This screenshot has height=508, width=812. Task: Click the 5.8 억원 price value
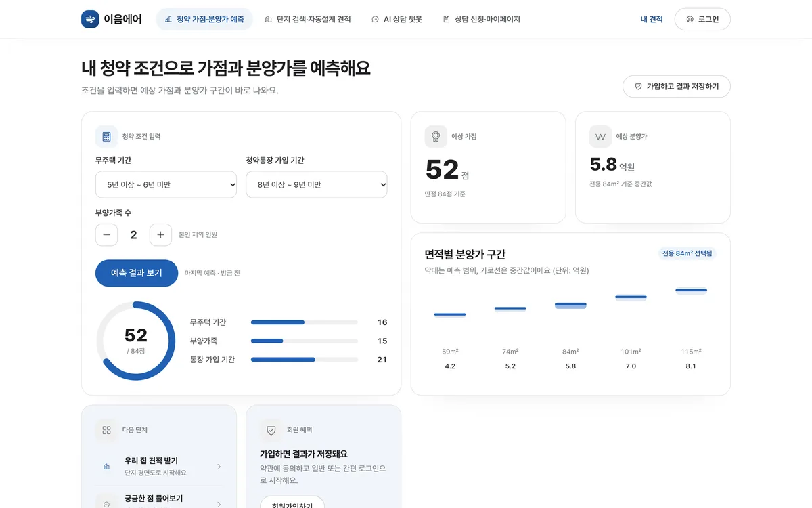[612, 165]
